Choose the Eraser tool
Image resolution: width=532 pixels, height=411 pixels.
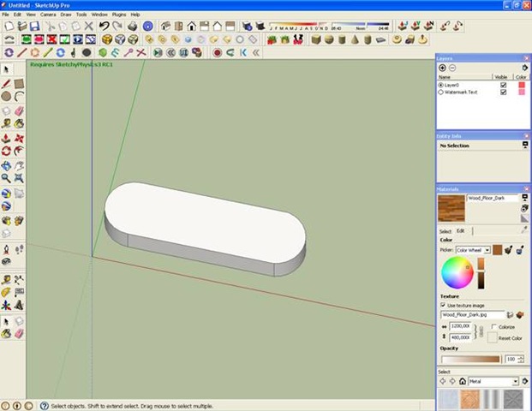[x=19, y=110]
